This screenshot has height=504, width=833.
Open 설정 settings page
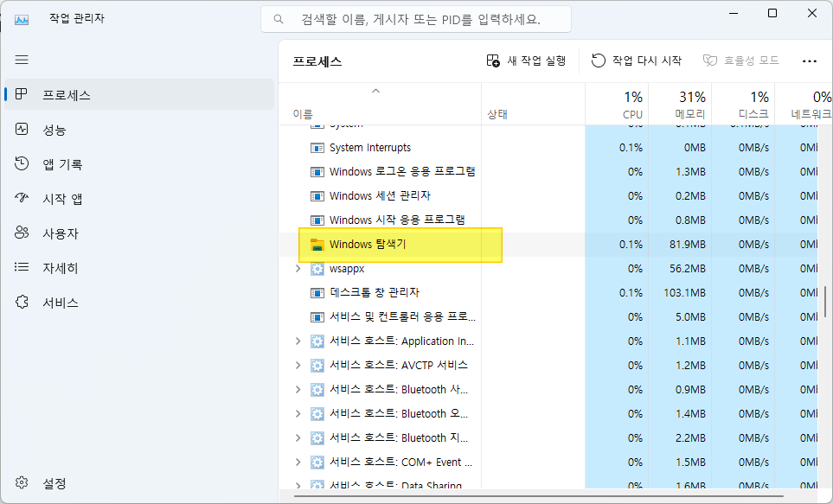click(139, 482)
